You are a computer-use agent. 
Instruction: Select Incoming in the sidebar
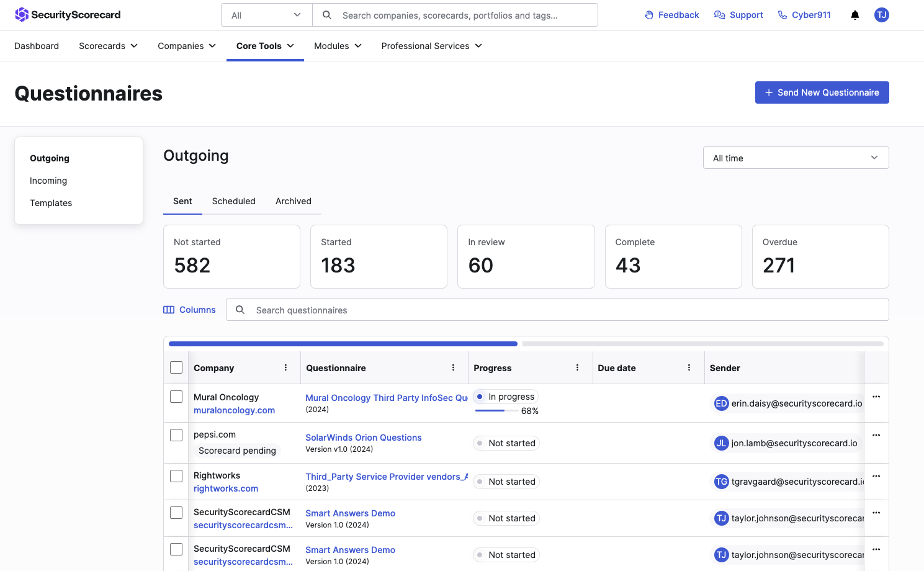(x=48, y=181)
